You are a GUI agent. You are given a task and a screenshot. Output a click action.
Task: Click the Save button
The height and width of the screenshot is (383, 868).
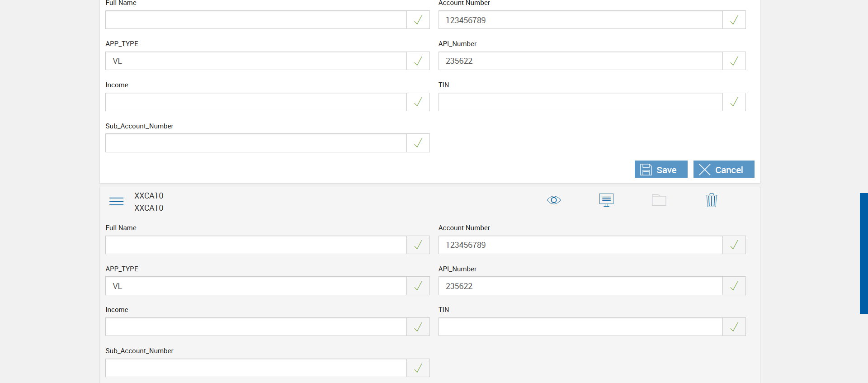[x=660, y=170]
